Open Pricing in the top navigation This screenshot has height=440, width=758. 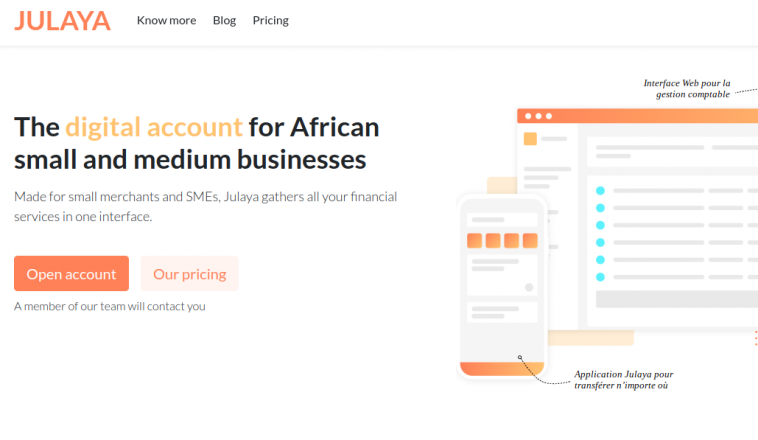pyautogui.click(x=270, y=20)
